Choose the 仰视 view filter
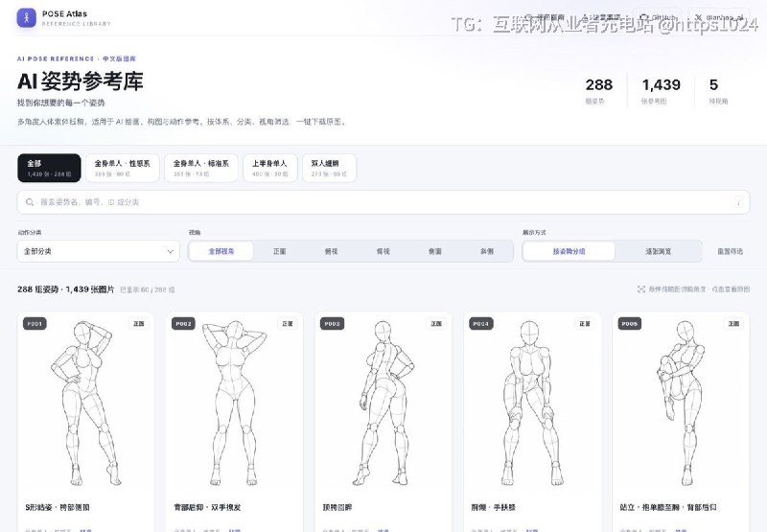 coord(383,251)
